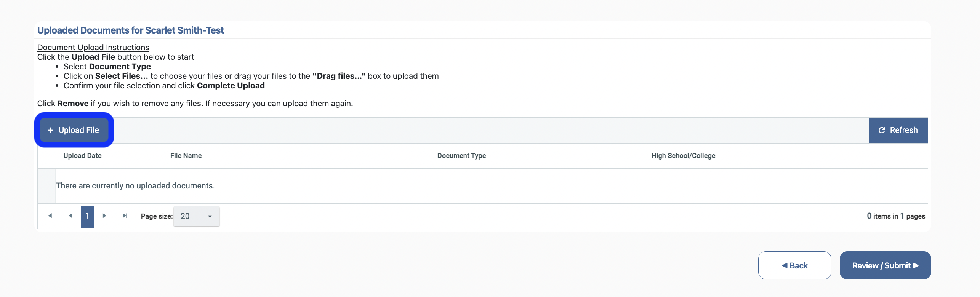
Task: Sort the table by Upload Date
Action: (82, 156)
